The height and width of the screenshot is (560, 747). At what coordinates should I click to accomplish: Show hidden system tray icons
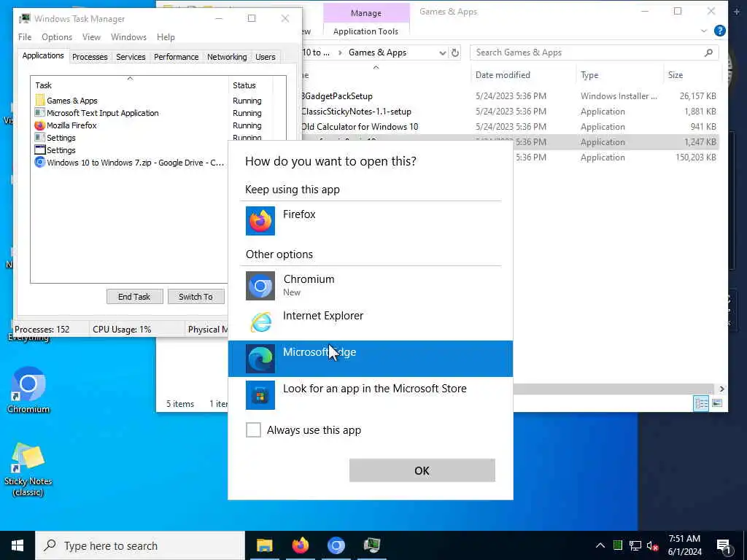tap(600, 545)
